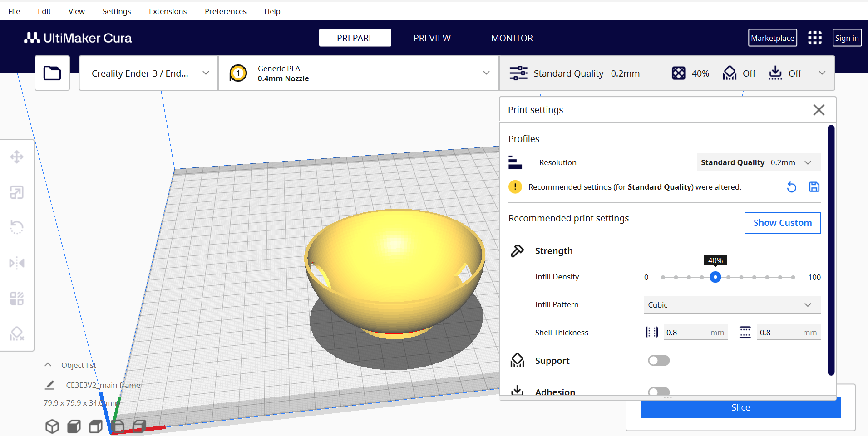868x436 pixels.
Task: Open file folder icon
Action: point(52,73)
